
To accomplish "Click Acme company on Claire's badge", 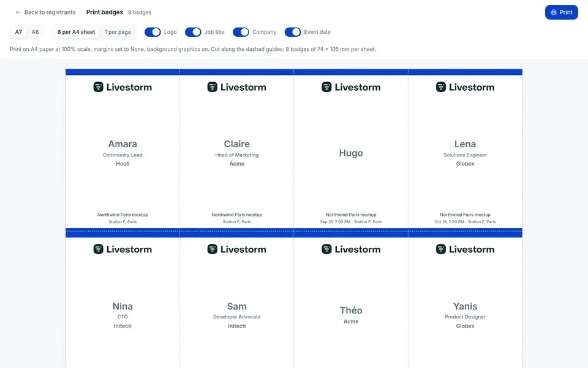I will [236, 164].
